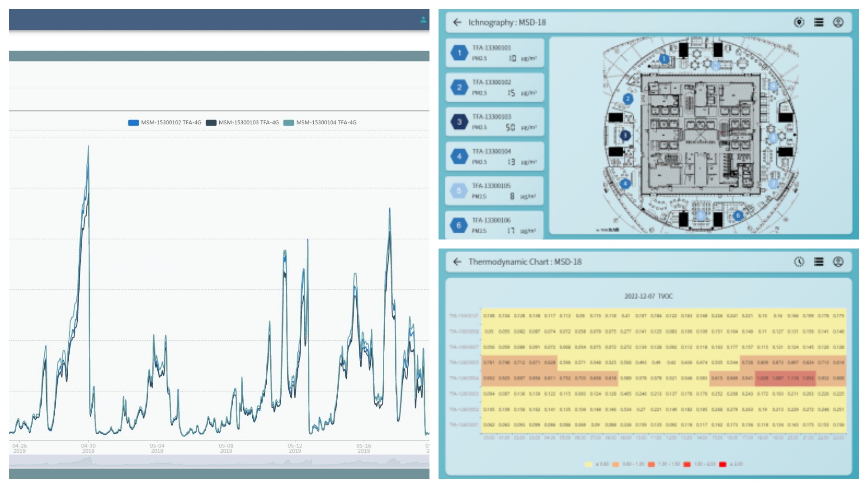Select hexagon 5 on the TFA-13300105 card

click(459, 191)
